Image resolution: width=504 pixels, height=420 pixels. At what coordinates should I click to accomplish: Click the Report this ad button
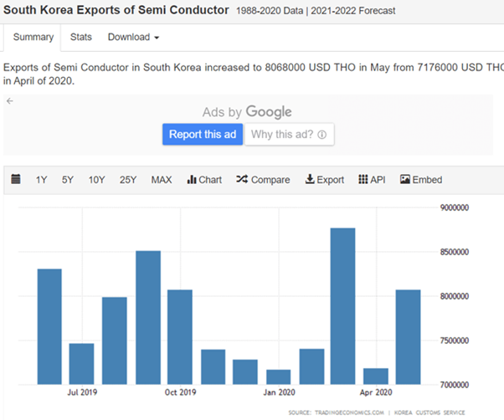point(203,134)
